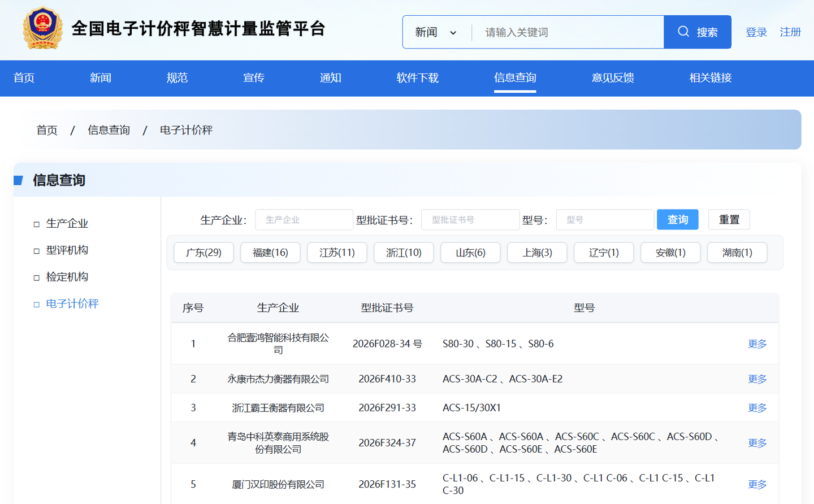The height and width of the screenshot is (504, 814).
Task: Filter by 山东(6)
Action: pos(470,253)
